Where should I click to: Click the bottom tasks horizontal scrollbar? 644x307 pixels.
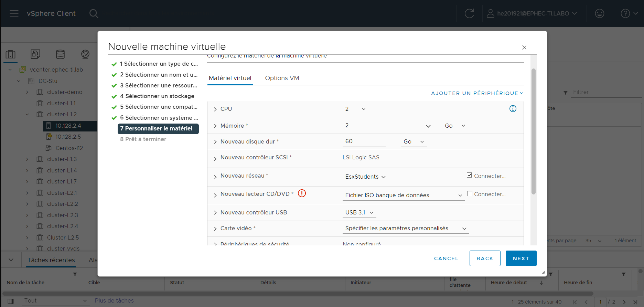click(298, 294)
